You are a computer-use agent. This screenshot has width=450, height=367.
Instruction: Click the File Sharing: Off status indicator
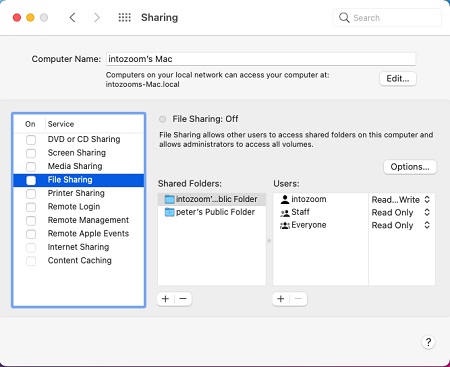162,119
